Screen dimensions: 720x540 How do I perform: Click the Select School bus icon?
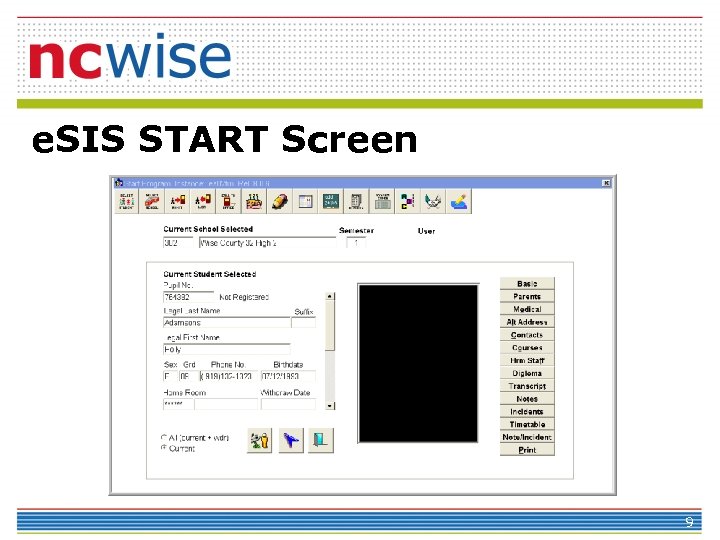tap(152, 202)
